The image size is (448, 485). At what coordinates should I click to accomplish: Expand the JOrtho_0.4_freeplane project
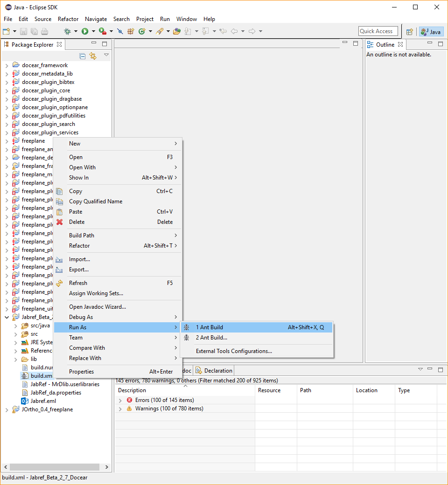click(7, 410)
